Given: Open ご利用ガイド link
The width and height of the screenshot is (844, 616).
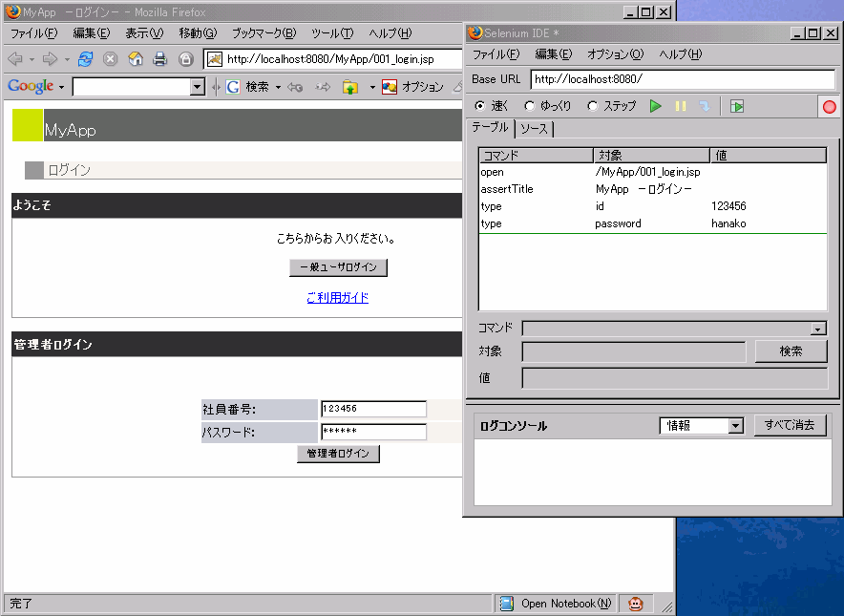Looking at the screenshot, I should click(337, 297).
